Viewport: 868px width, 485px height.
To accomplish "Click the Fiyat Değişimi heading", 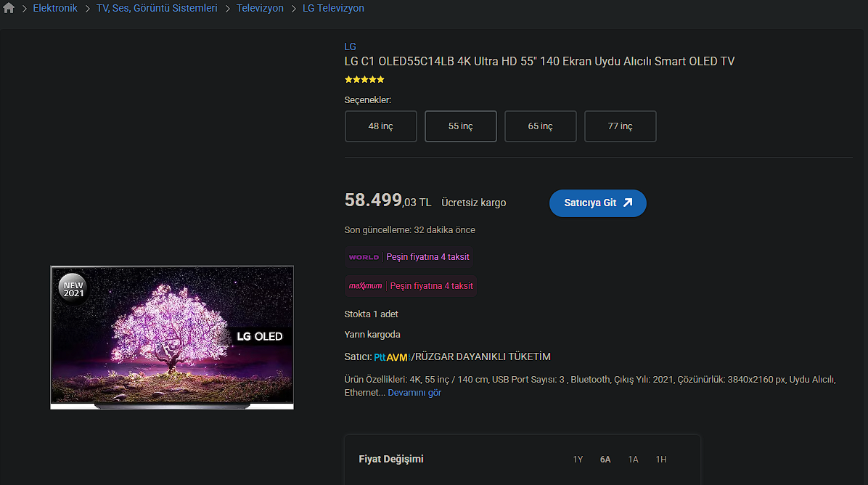I will click(x=391, y=459).
